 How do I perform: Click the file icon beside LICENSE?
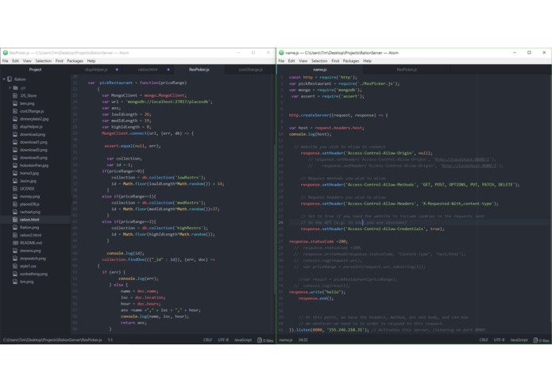(15, 188)
